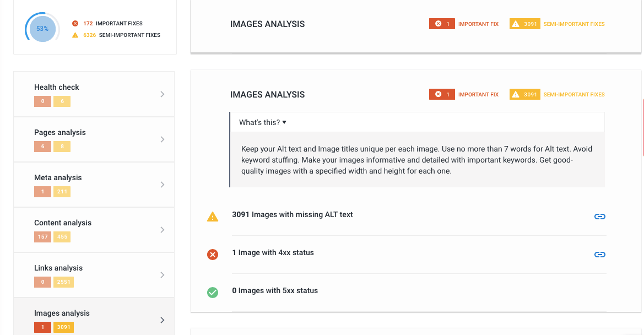Click the Links analysis chevron arrow
The width and height of the screenshot is (644, 335).
click(162, 275)
